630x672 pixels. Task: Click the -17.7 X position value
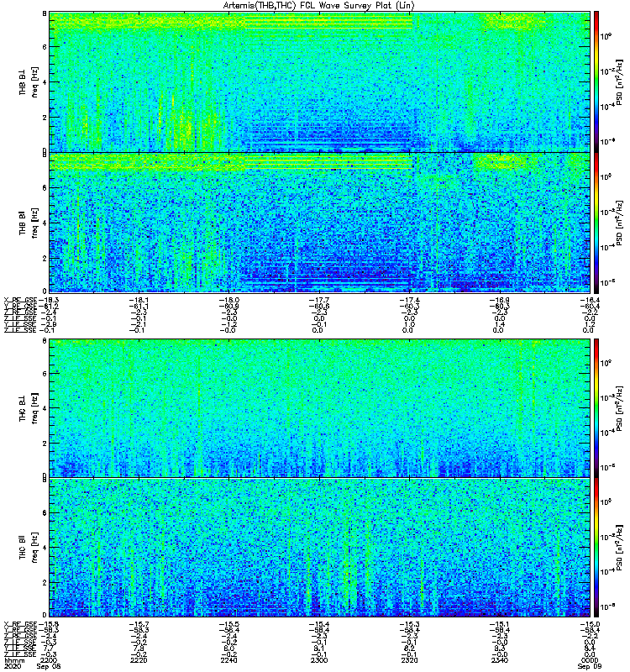click(x=319, y=300)
